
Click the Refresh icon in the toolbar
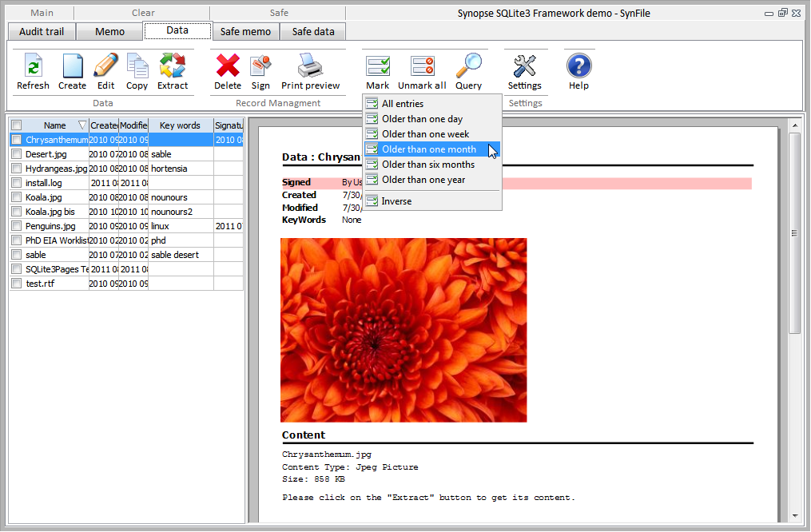pos(33,67)
